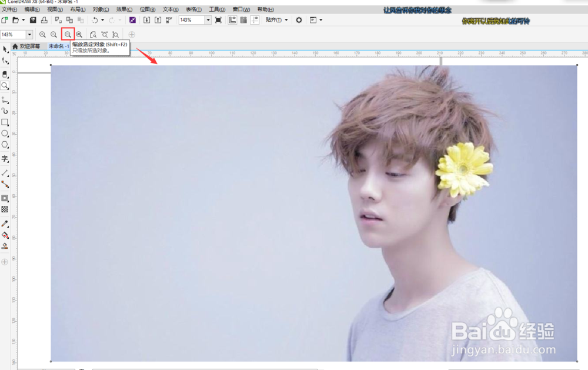The image size is (588, 370).
Task: Open the 位图 menu
Action: tap(148, 9)
